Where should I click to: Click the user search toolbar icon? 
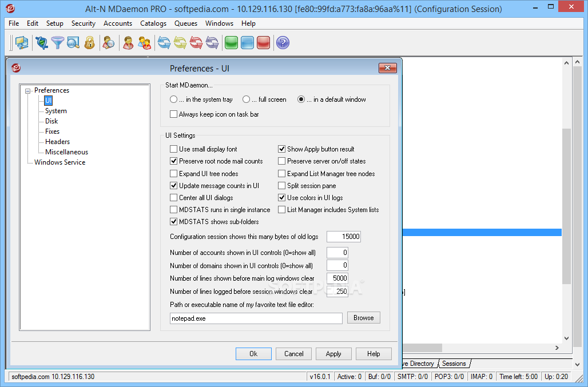[x=108, y=43]
